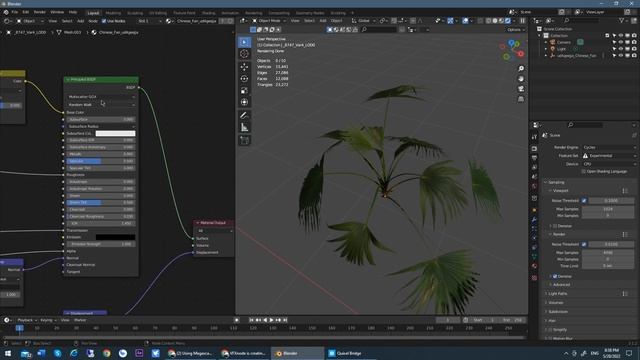Select the Move tool in viewport toolbar

(x=244, y=67)
